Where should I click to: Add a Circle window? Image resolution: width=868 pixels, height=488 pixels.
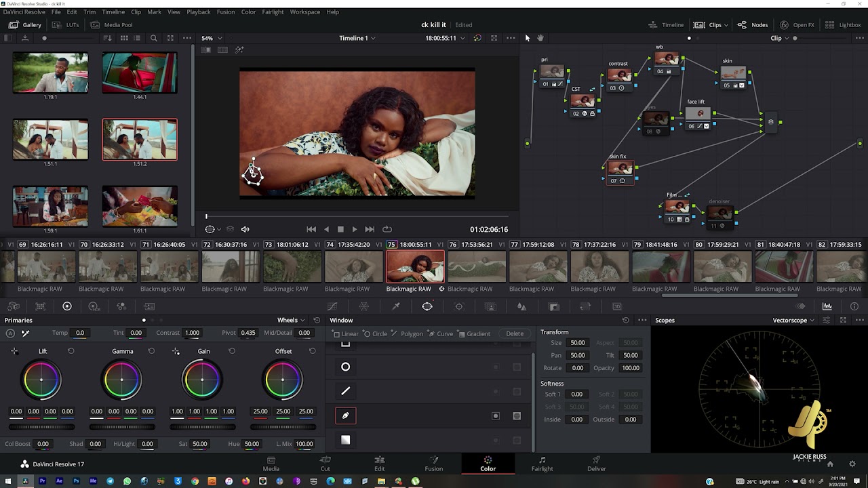[375, 333]
